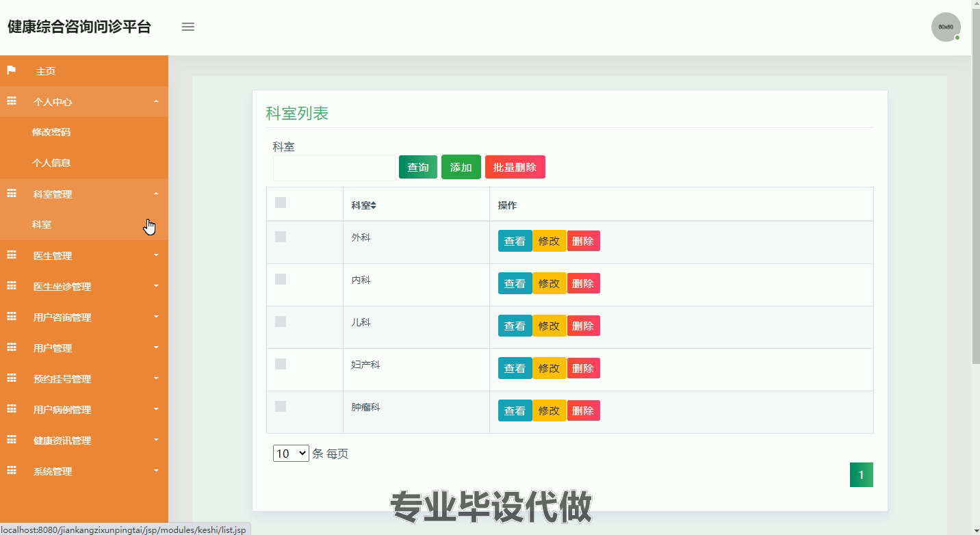
Task: Click the grid icon beside 科室管理
Action: [x=12, y=194]
